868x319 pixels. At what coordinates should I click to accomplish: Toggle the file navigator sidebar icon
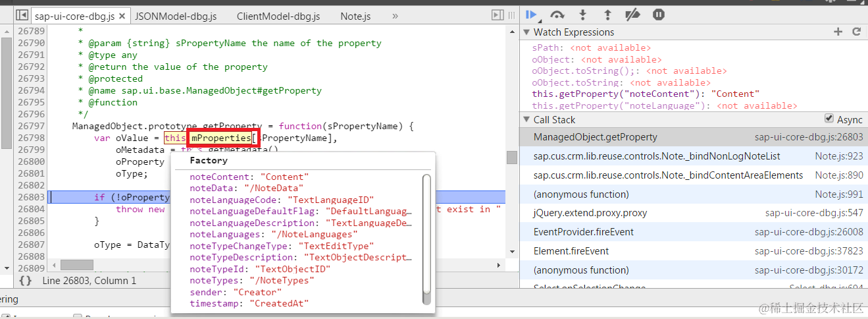tap(22, 14)
